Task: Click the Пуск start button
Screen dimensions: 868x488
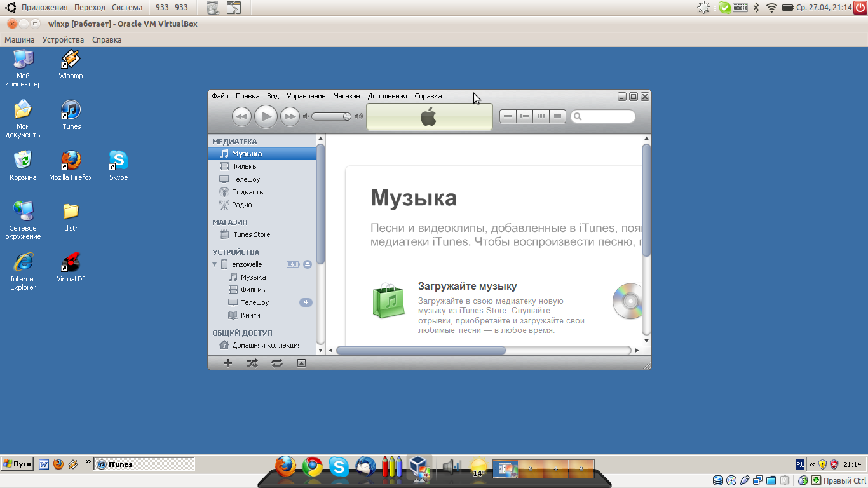Action: tap(17, 464)
